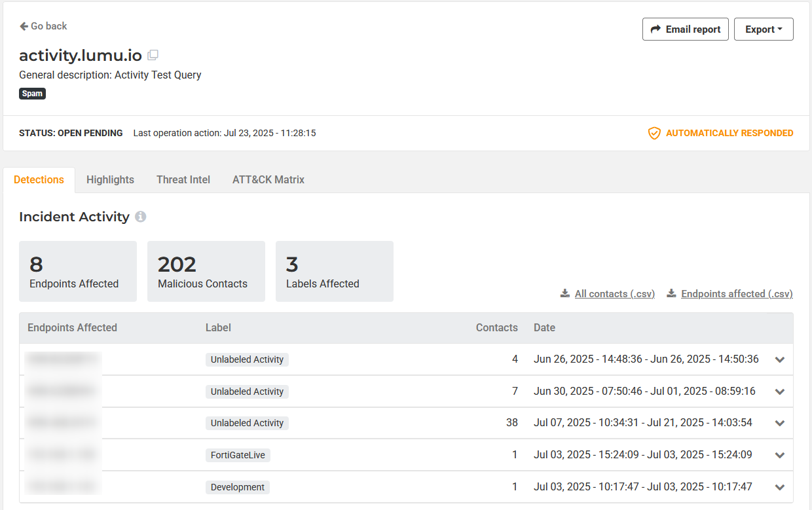Open the Threat Intel tab
This screenshot has width=812, height=510.
click(x=183, y=179)
